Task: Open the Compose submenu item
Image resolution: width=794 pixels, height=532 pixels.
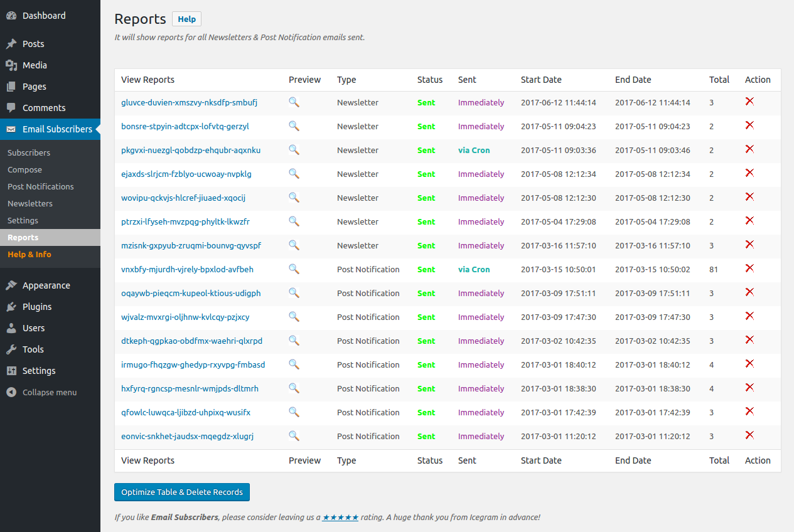Action: click(25, 169)
